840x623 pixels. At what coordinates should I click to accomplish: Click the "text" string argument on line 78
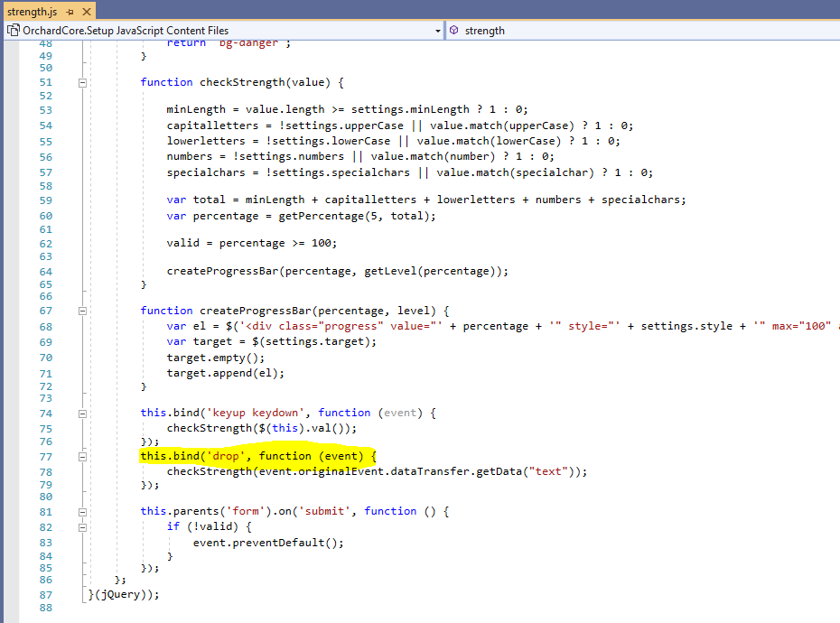pos(548,472)
